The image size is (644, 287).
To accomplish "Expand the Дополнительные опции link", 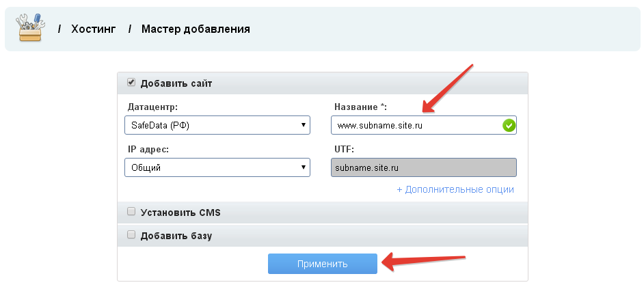I will coord(455,189).
